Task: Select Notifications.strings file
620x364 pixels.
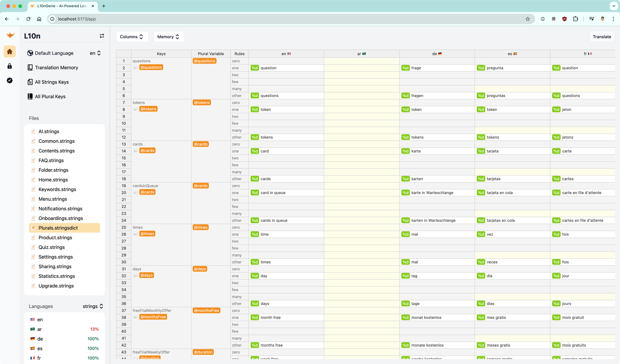Action: (64, 208)
